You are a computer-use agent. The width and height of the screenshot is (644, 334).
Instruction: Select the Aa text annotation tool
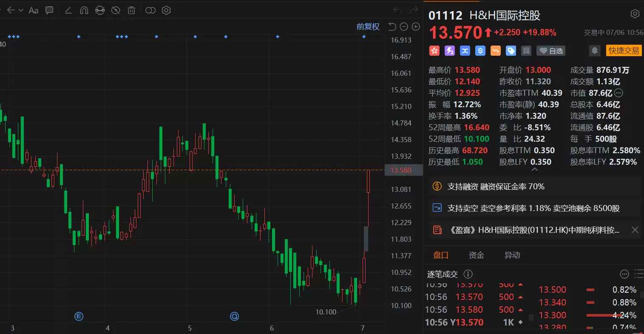34,10
